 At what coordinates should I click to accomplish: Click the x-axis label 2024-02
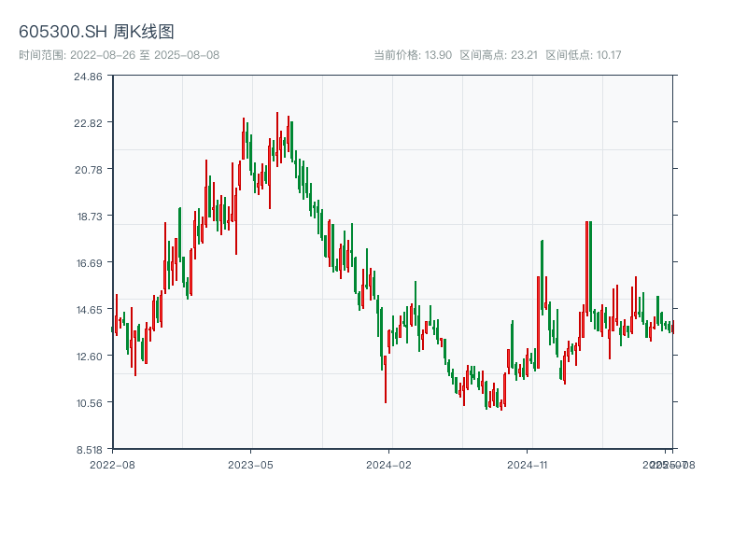[x=388, y=465]
